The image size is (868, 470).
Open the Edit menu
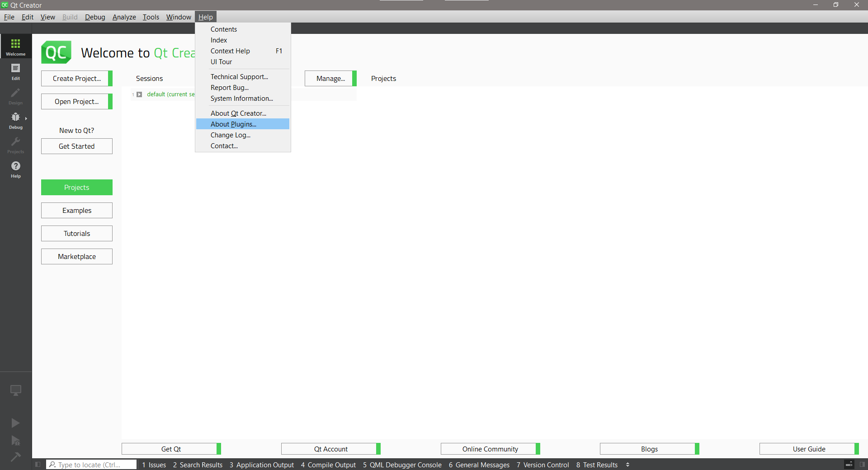pyautogui.click(x=28, y=17)
